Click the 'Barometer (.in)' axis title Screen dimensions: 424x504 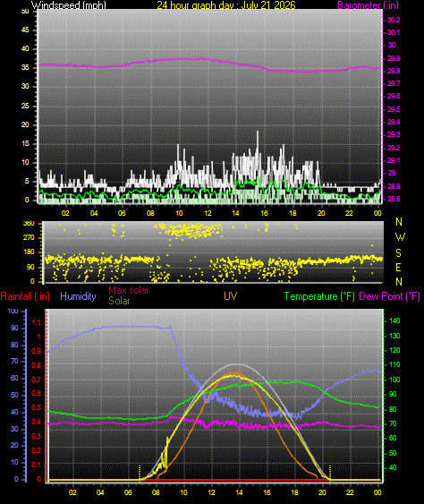coord(369,5)
